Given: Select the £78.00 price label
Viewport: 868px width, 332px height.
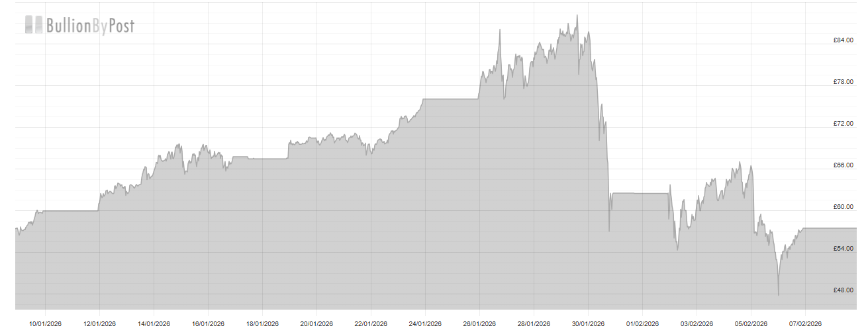Looking at the screenshot, I should point(843,82).
